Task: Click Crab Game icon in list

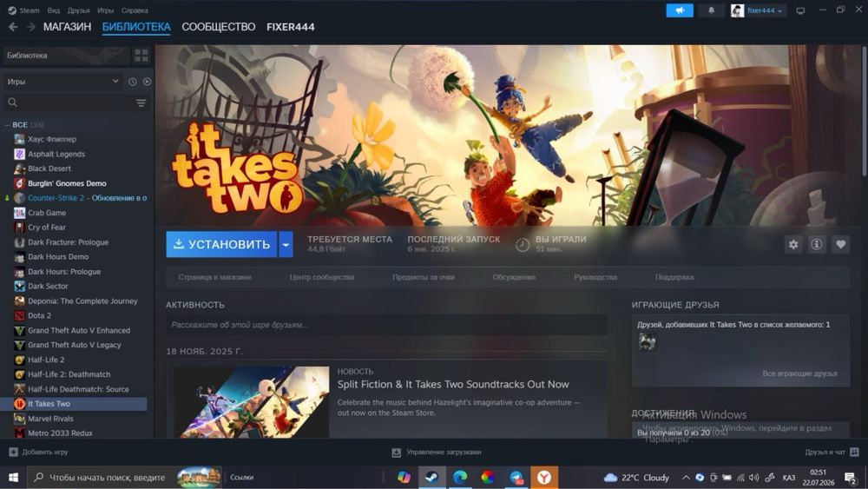Action: 19,213
